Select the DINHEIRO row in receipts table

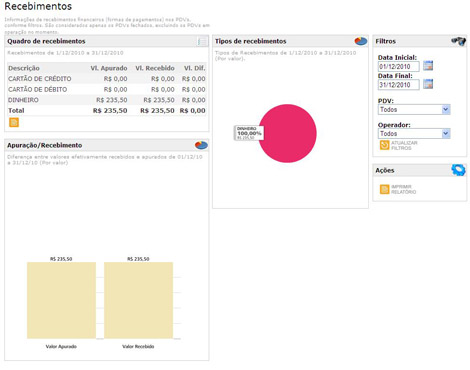pyautogui.click(x=107, y=100)
